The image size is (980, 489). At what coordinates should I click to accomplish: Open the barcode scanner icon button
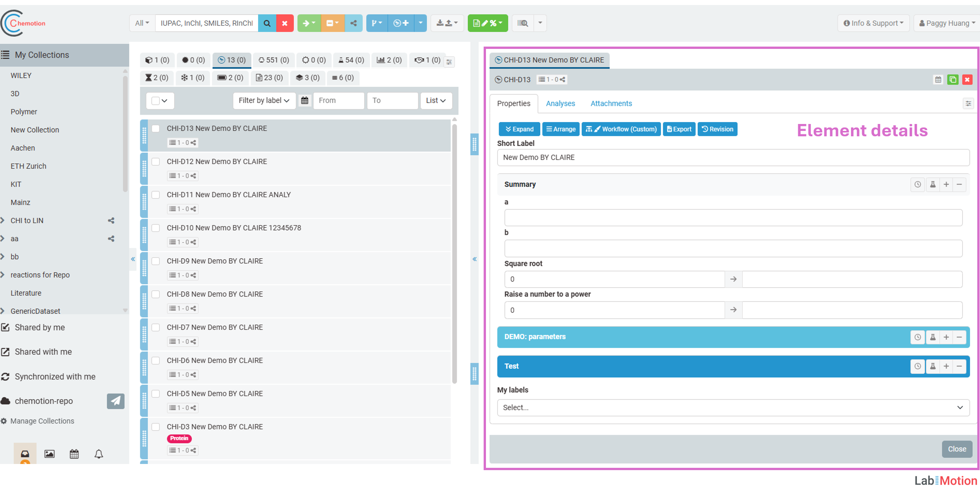pos(523,23)
